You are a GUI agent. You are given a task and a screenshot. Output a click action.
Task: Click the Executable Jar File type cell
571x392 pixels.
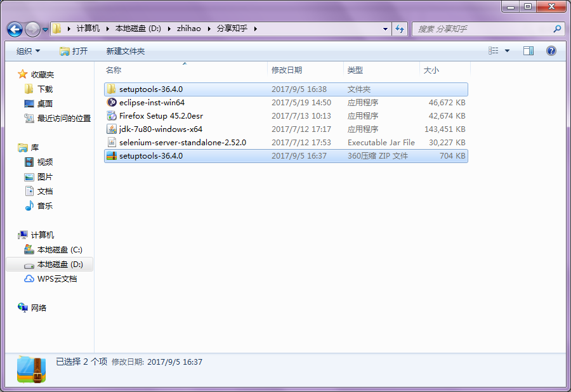click(x=381, y=142)
